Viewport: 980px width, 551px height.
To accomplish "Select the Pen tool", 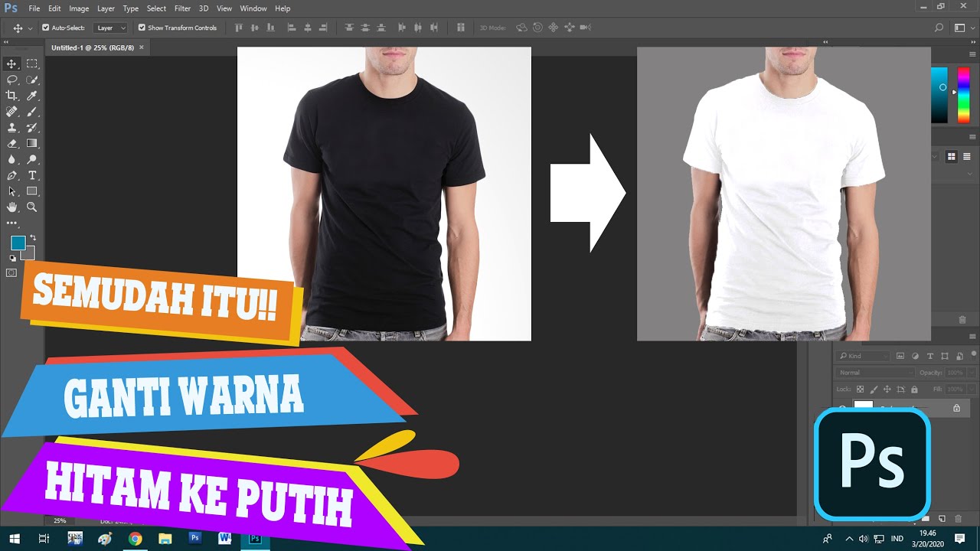I will 11,175.
